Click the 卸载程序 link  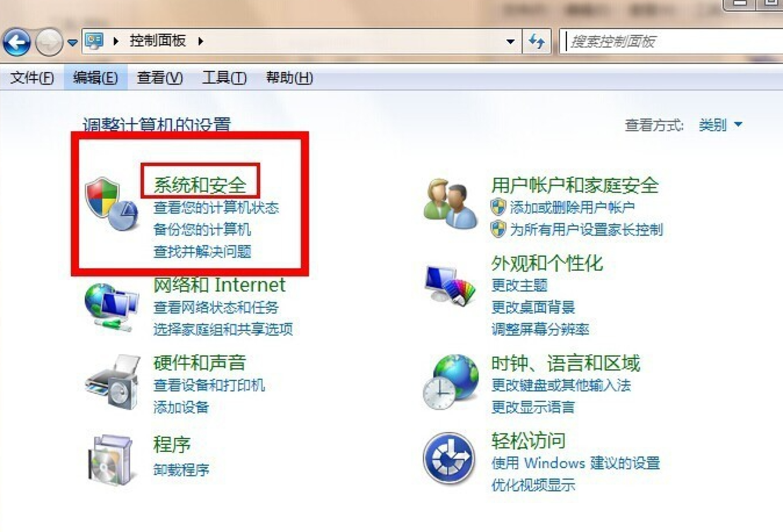[x=181, y=470]
